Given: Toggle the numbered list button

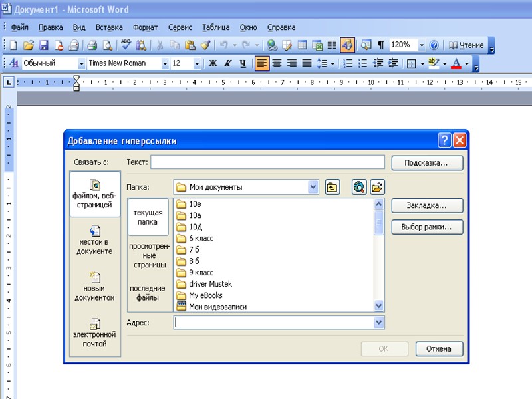Looking at the screenshot, I should [348, 63].
